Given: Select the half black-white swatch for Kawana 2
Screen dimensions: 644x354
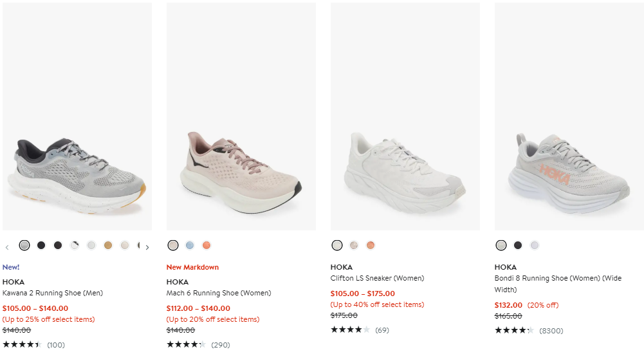Looking at the screenshot, I should point(75,245).
